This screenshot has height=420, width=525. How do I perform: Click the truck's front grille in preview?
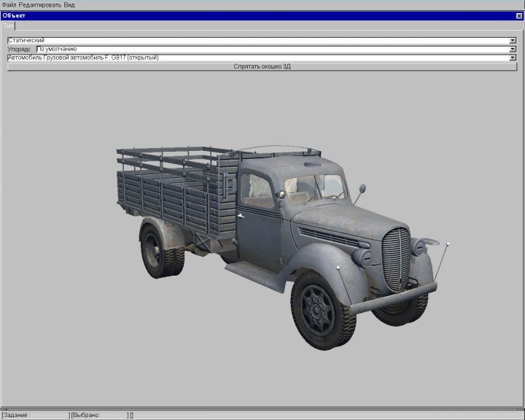tap(396, 257)
